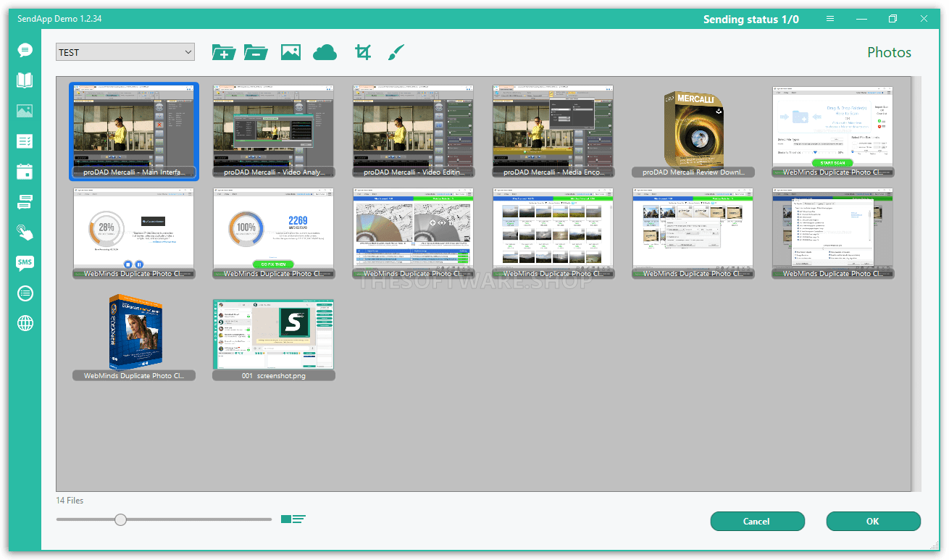
Task: Expand the TEST folder dropdown
Action: click(x=125, y=52)
